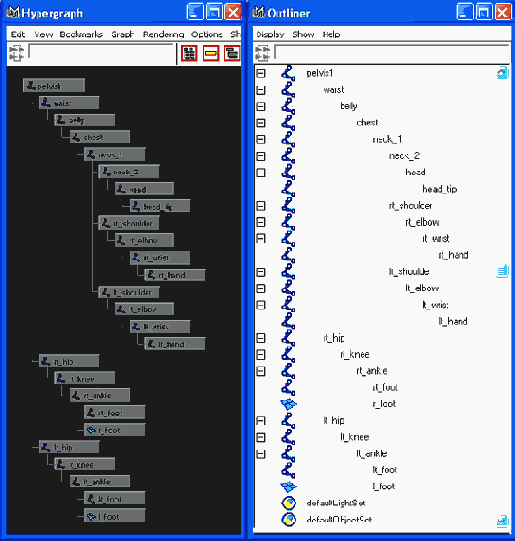This screenshot has height=541, width=515.
Task: Click the rightmost red layout icon in Hypergraph
Action: (x=232, y=53)
